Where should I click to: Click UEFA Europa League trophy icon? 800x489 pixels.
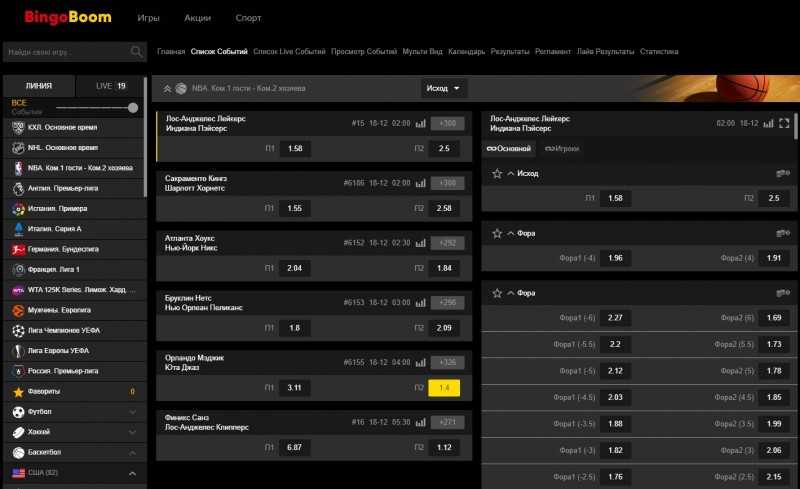click(18, 351)
